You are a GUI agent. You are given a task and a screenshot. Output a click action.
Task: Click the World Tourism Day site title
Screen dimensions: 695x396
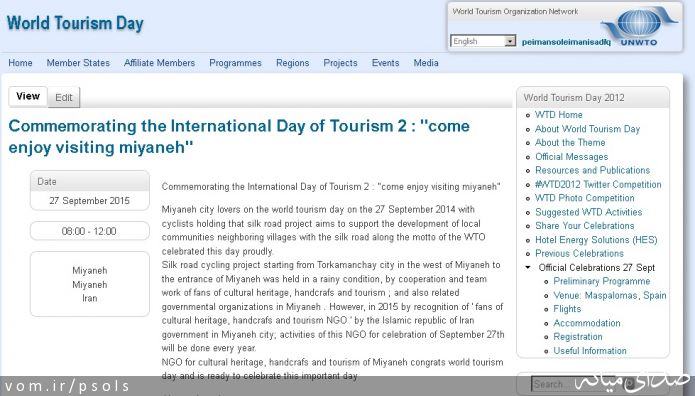tap(75, 24)
